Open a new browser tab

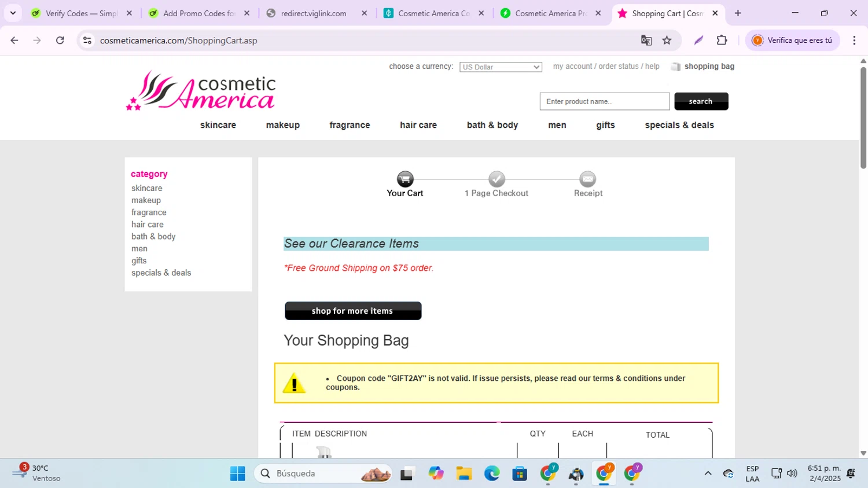pyautogui.click(x=738, y=13)
